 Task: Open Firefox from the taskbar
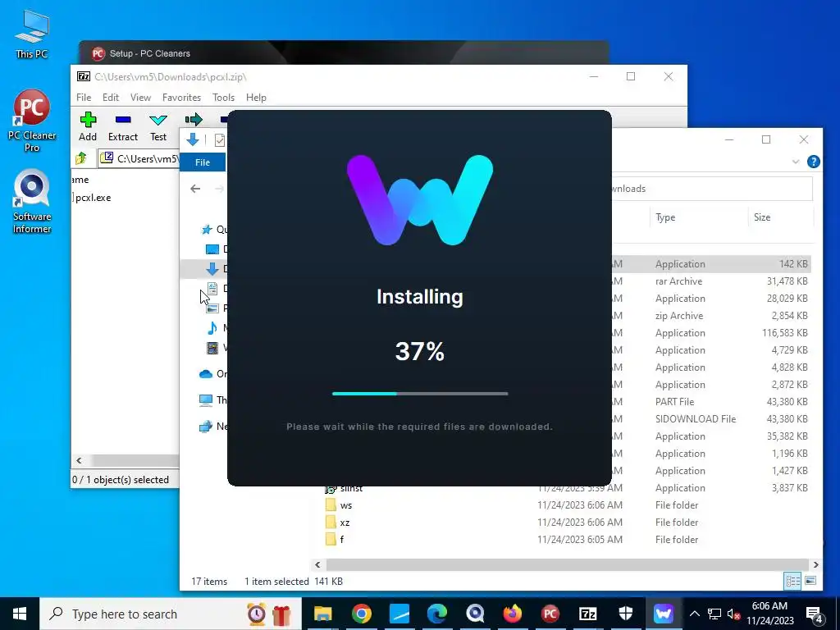tap(513, 614)
